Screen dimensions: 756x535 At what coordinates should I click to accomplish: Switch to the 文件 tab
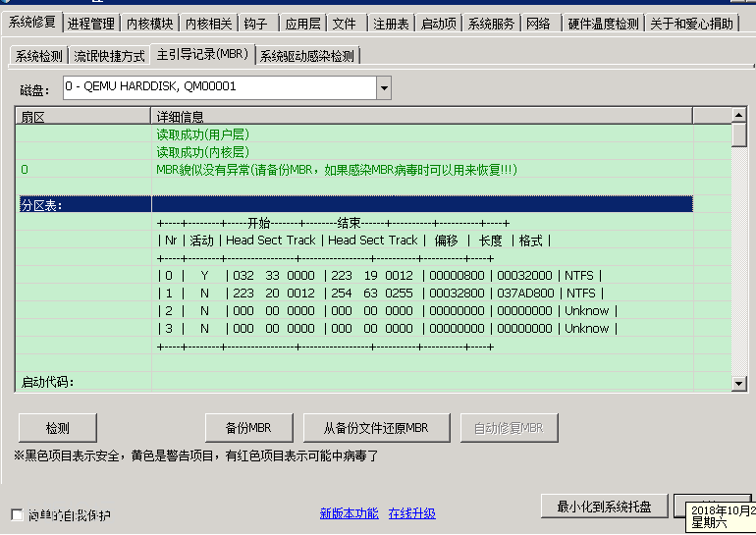click(345, 24)
